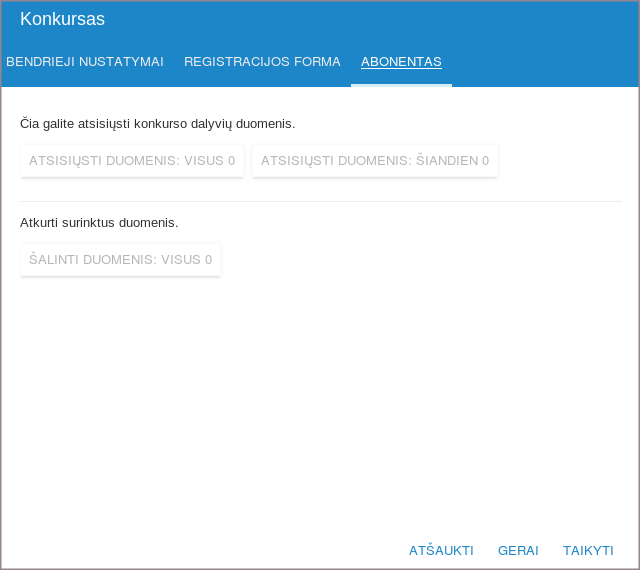Click Atsisiųsti duomenis: visus 0 button

pos(132,160)
